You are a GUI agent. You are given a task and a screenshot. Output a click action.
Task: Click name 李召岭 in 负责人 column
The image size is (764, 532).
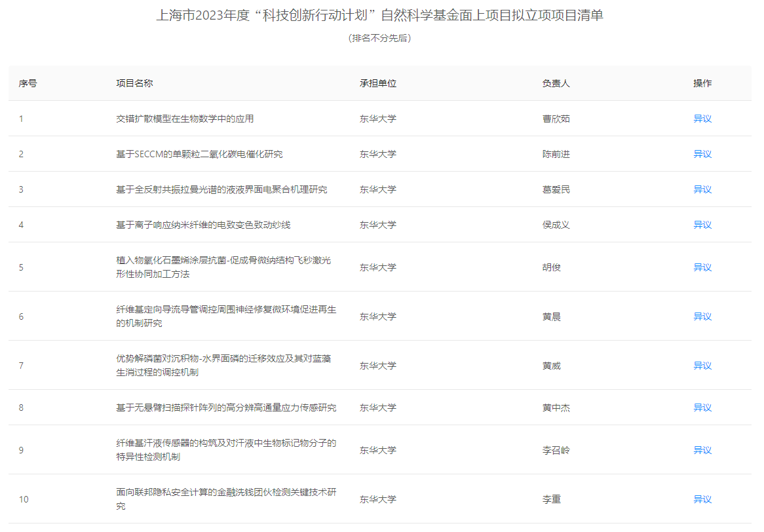tap(556, 450)
